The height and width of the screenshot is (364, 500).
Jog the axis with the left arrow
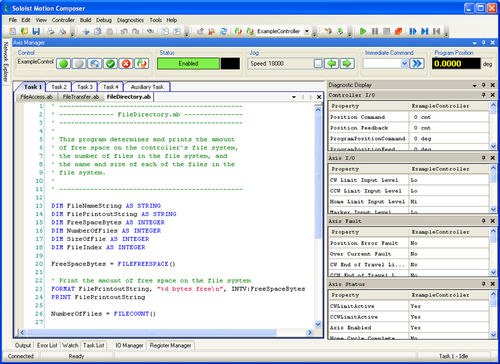[x=332, y=63]
